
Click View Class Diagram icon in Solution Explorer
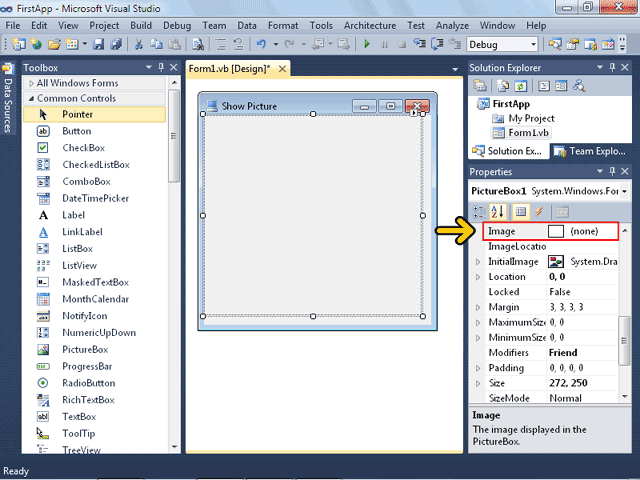click(x=578, y=86)
